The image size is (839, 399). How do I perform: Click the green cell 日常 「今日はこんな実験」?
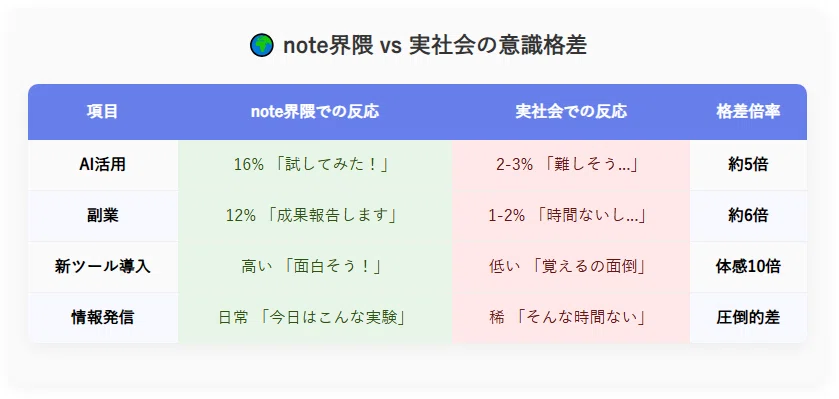tap(315, 318)
